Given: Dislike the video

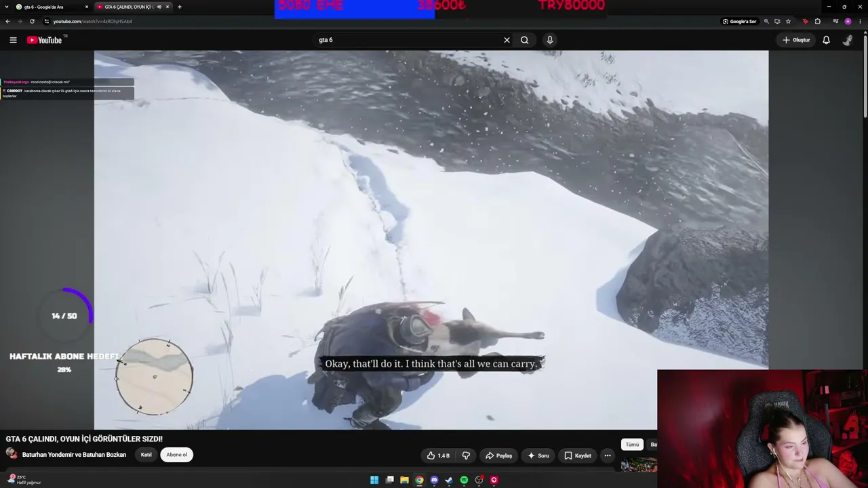Looking at the screenshot, I should click(466, 455).
